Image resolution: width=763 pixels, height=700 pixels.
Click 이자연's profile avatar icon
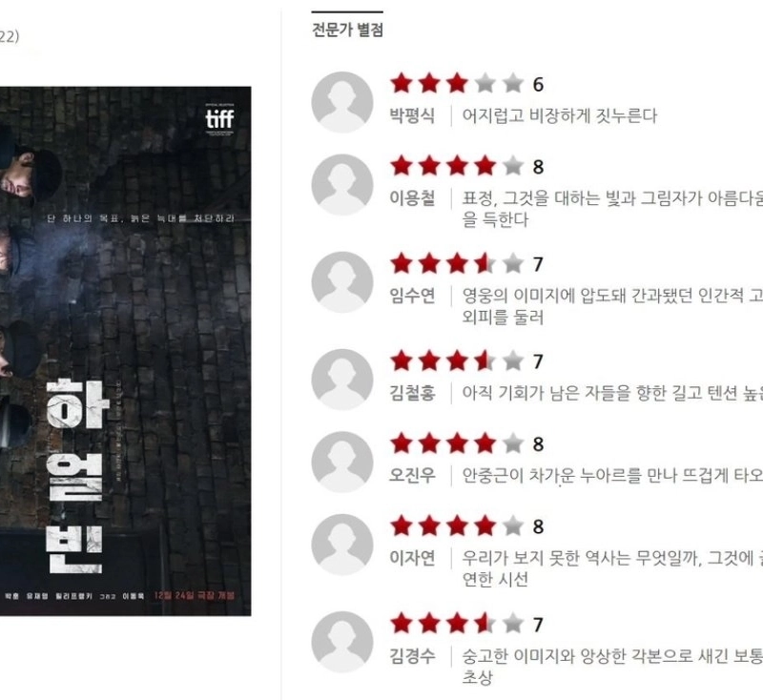point(342,545)
